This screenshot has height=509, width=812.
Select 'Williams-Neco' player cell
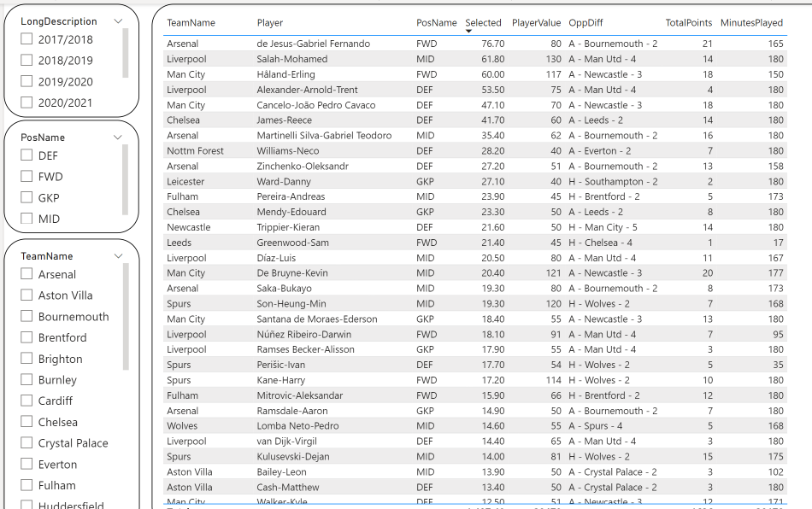coord(288,151)
